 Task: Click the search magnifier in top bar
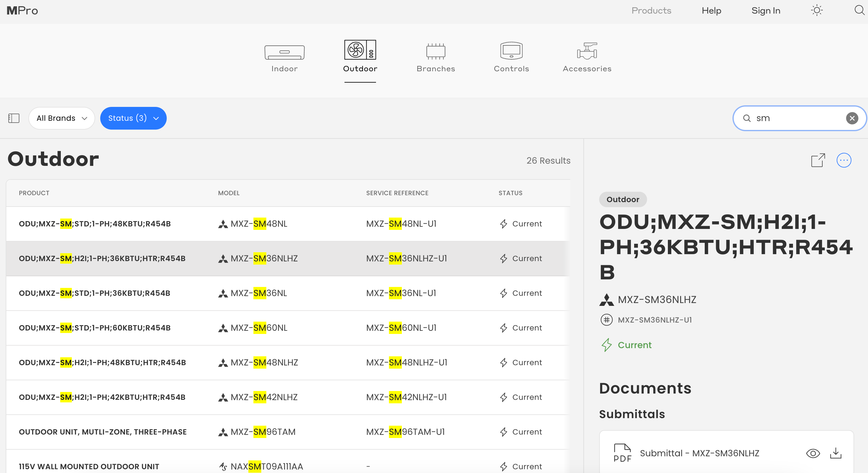pyautogui.click(x=859, y=10)
